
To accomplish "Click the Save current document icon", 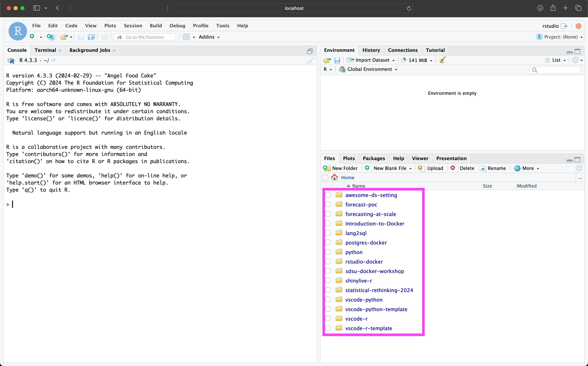I will [x=81, y=37].
